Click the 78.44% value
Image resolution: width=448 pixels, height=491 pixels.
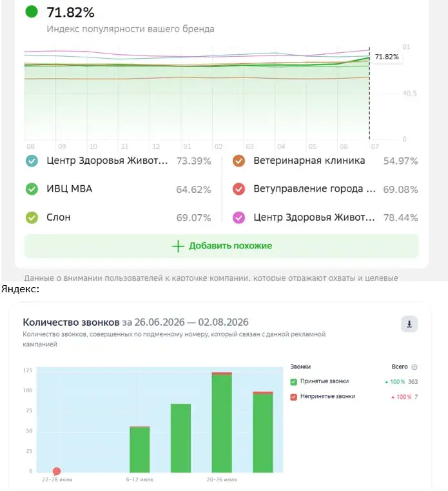click(401, 217)
